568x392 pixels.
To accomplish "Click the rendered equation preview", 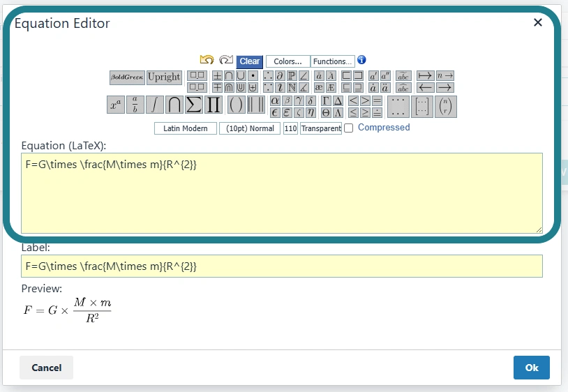I will (68, 310).
